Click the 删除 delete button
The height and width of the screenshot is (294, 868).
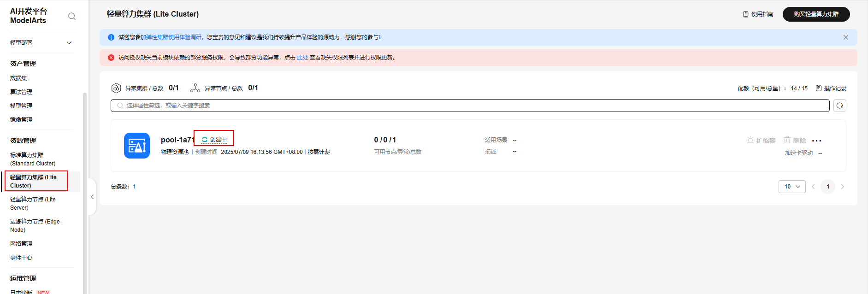(x=795, y=140)
